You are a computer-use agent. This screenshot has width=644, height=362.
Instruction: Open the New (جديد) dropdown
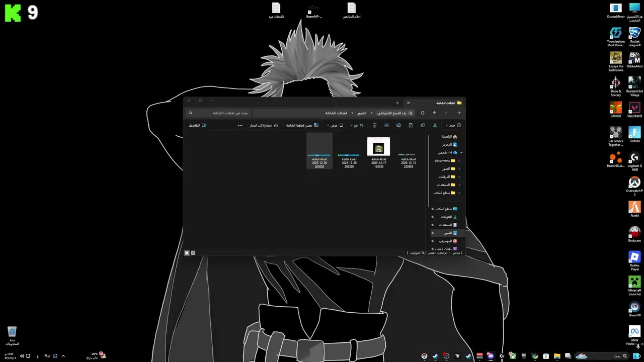[x=453, y=125]
